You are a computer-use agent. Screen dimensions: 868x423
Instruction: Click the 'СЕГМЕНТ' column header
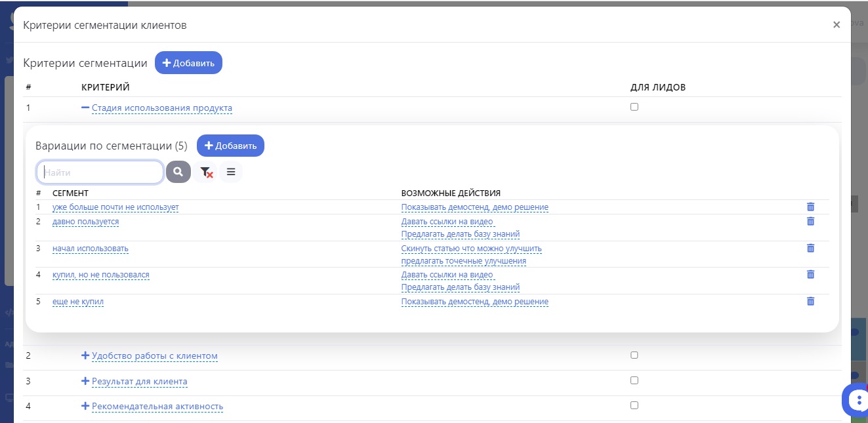pos(70,193)
